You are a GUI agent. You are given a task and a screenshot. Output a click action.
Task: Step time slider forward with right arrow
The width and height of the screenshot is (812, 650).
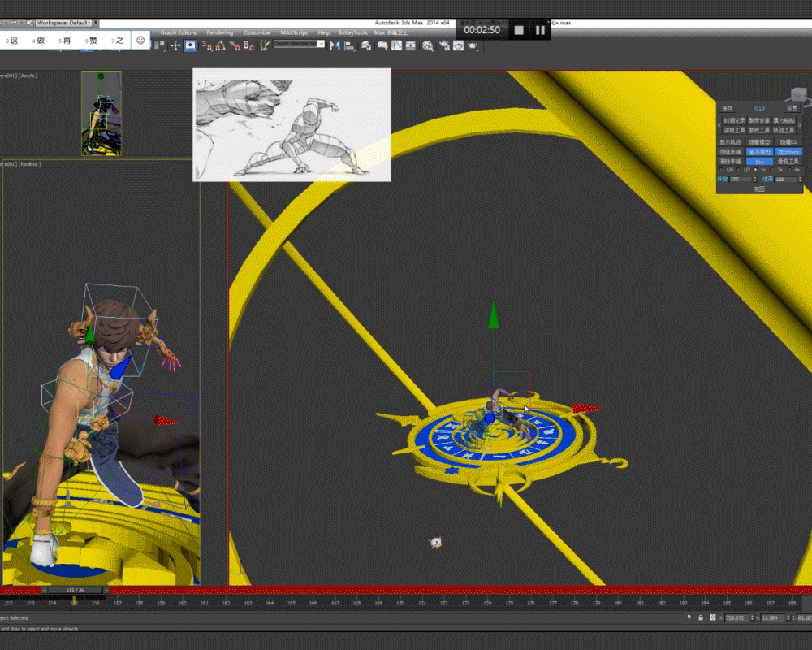pyautogui.click(x=106, y=591)
